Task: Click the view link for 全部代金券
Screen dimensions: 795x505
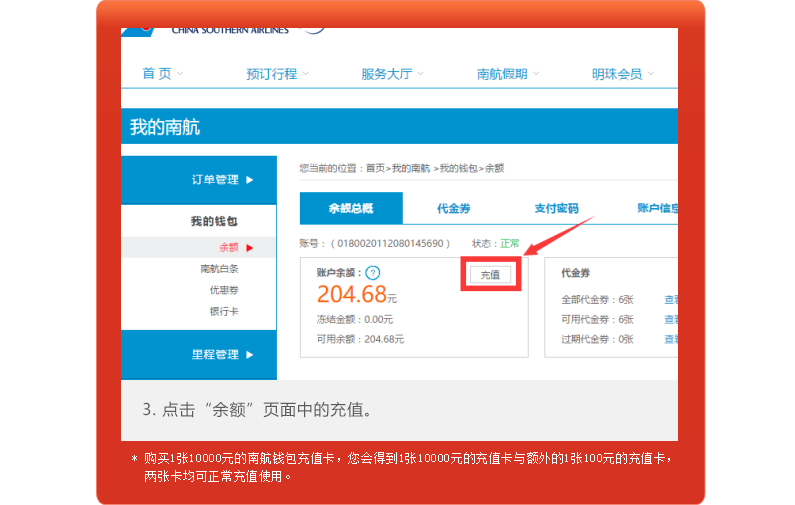Action: pos(670,299)
